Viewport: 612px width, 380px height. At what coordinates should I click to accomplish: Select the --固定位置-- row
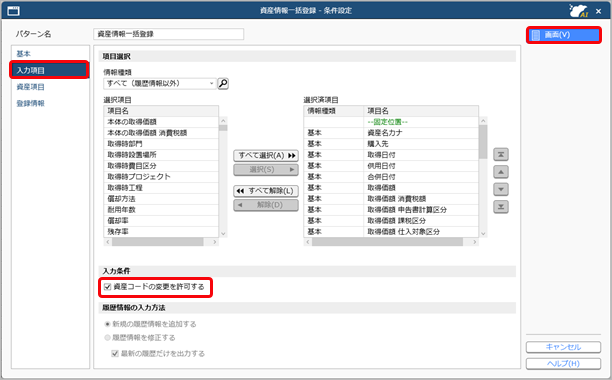(391, 122)
